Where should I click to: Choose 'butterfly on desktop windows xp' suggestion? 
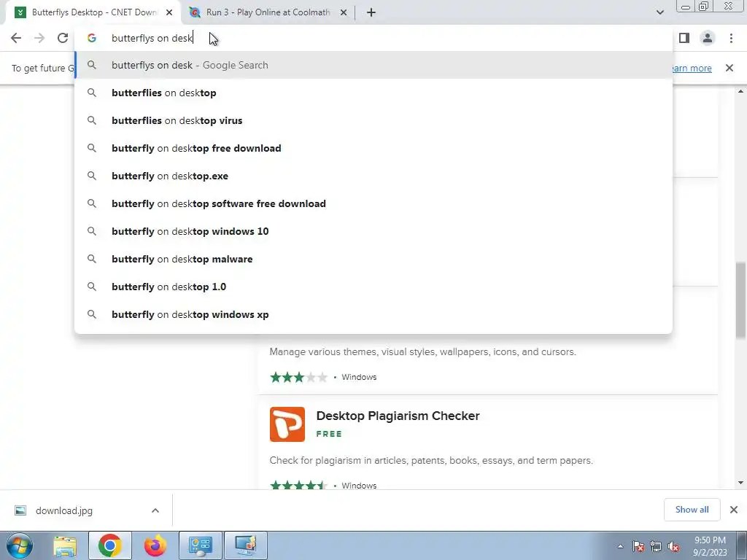373,314
